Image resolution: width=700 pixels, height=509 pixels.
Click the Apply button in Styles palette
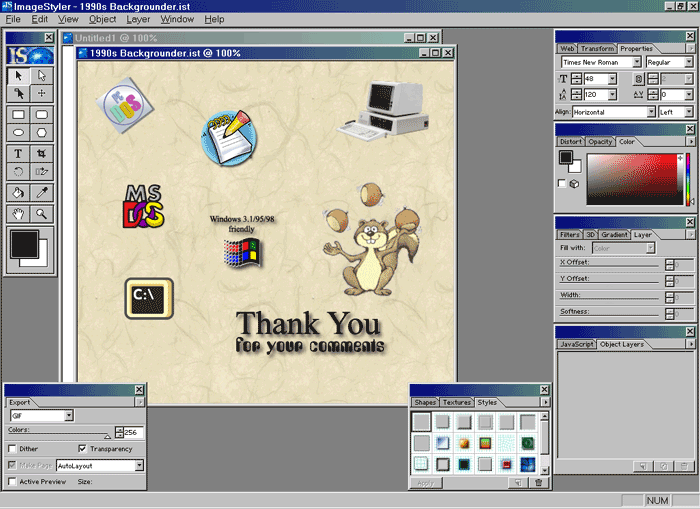point(426,483)
